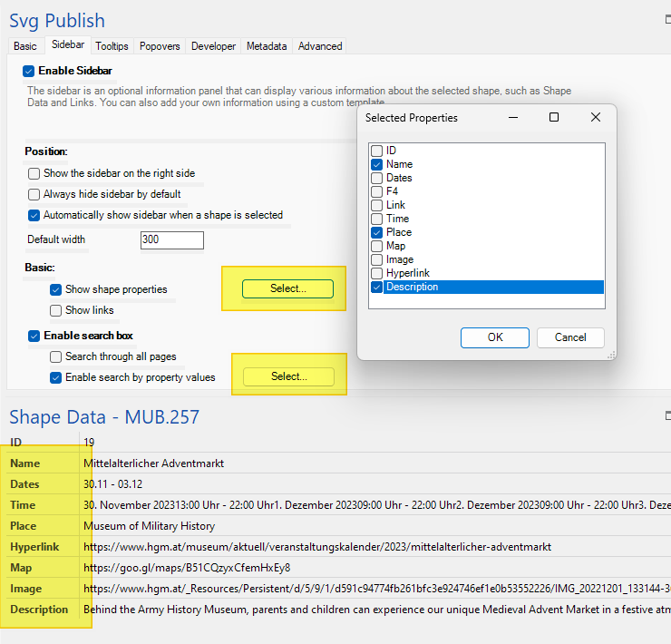Check the Dates property in list
Viewport: 671px width, 644px height.
pyautogui.click(x=376, y=178)
